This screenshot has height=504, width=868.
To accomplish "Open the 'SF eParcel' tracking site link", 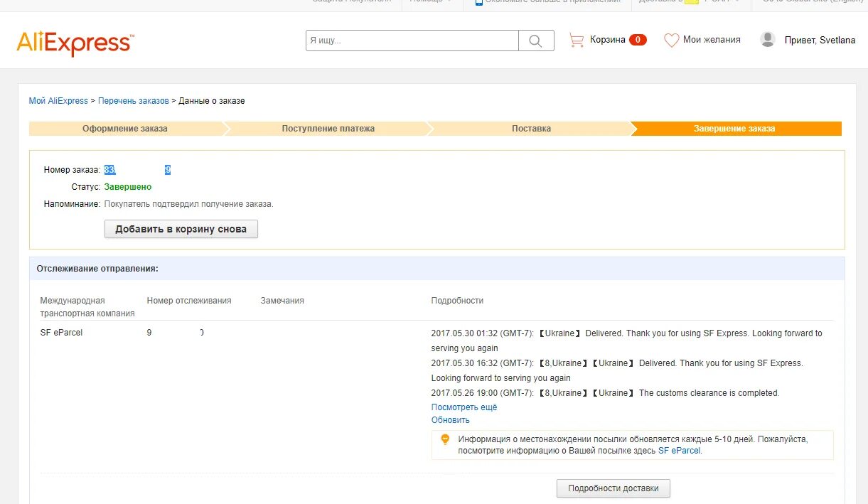I will click(680, 451).
